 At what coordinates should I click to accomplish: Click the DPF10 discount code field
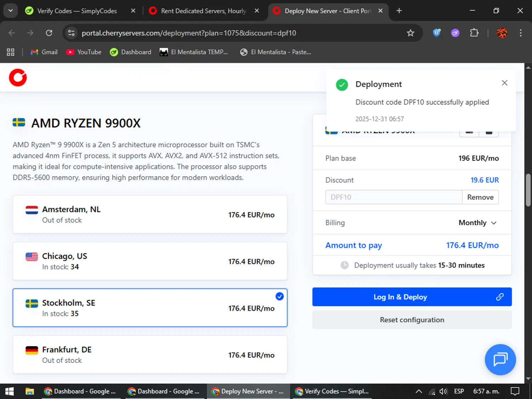coord(394,197)
